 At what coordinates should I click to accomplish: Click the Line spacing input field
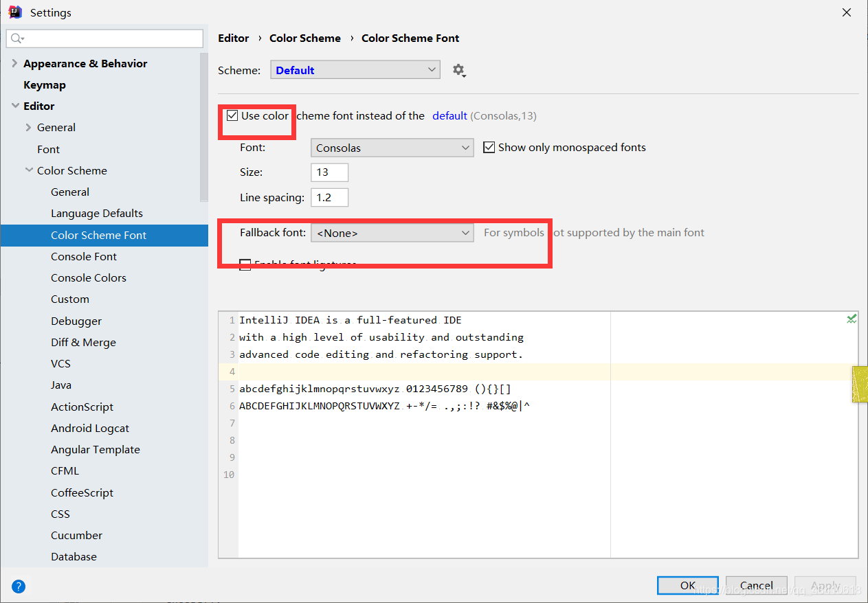pyautogui.click(x=330, y=197)
